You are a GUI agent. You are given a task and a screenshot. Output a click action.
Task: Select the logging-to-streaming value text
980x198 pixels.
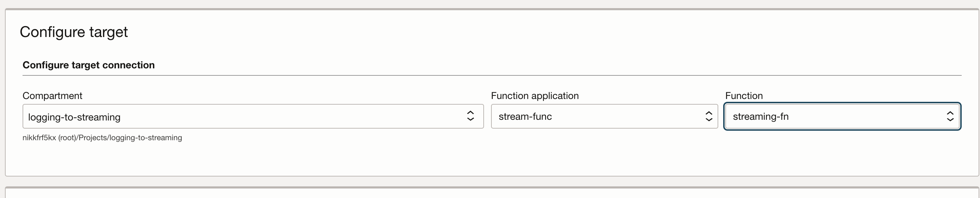[x=74, y=117]
